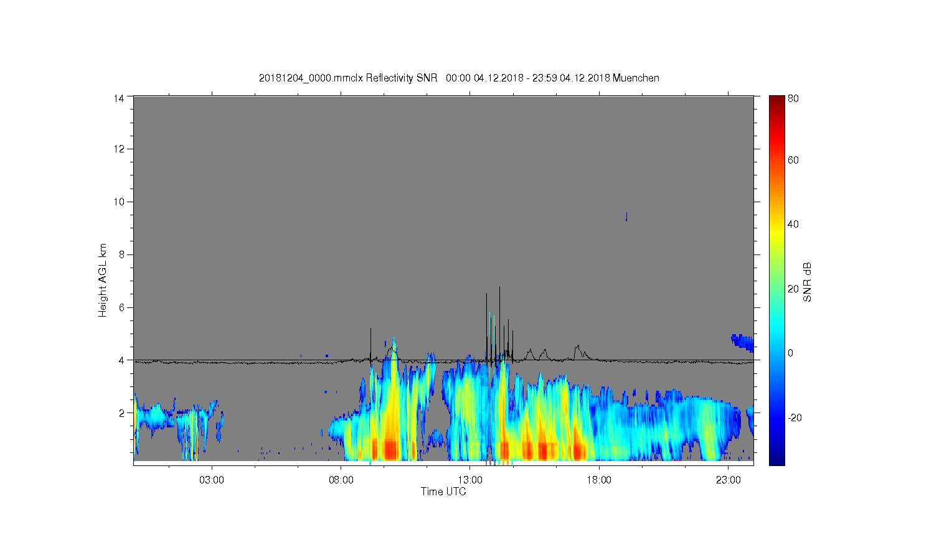The height and width of the screenshot is (560, 934).
Task: Click the height tick label 2
Action: [x=122, y=413]
